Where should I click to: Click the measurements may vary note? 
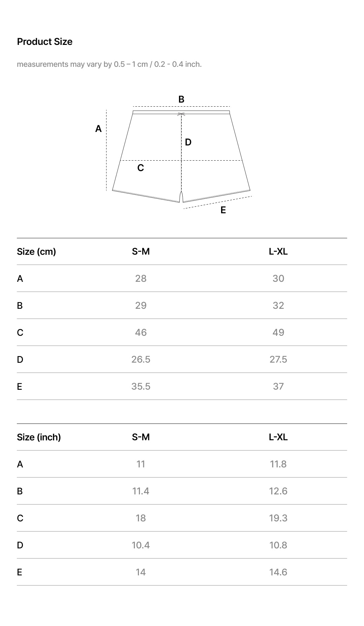[x=109, y=64]
